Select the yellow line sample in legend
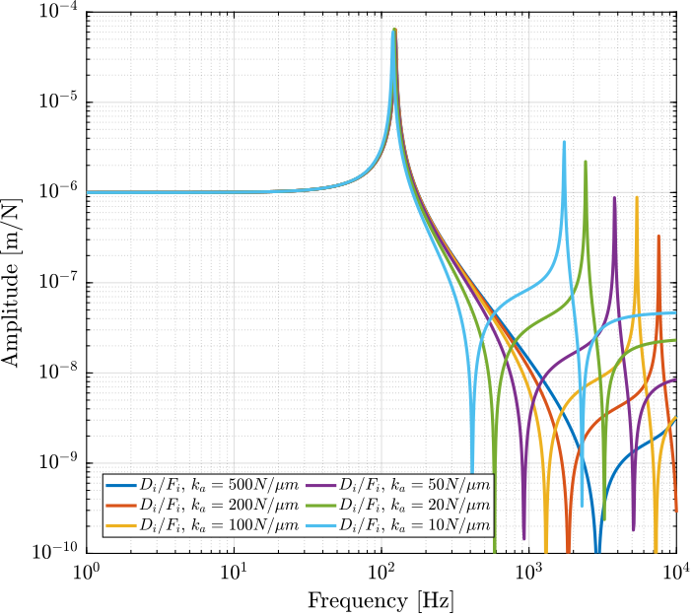 [120, 525]
